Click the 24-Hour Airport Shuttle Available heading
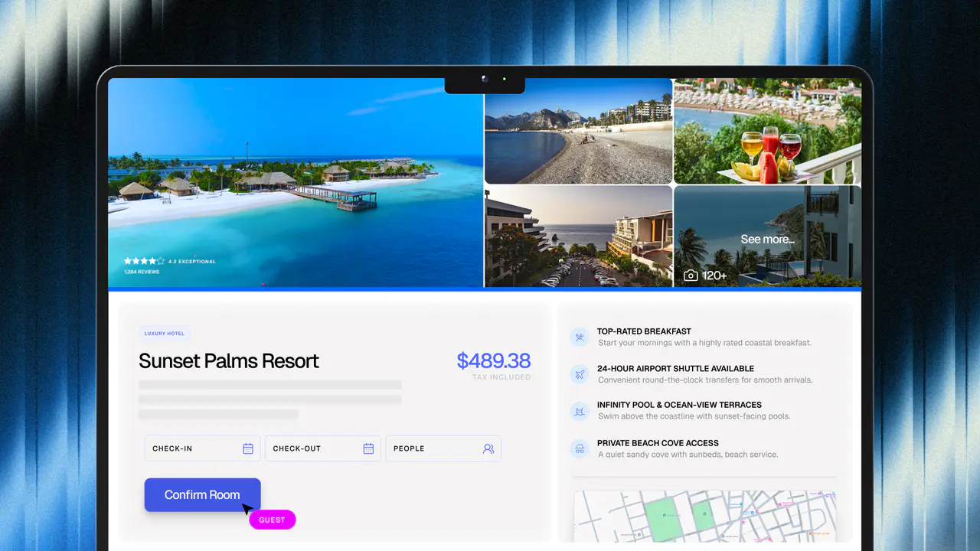Screen dimensions: 980x551 pos(675,369)
